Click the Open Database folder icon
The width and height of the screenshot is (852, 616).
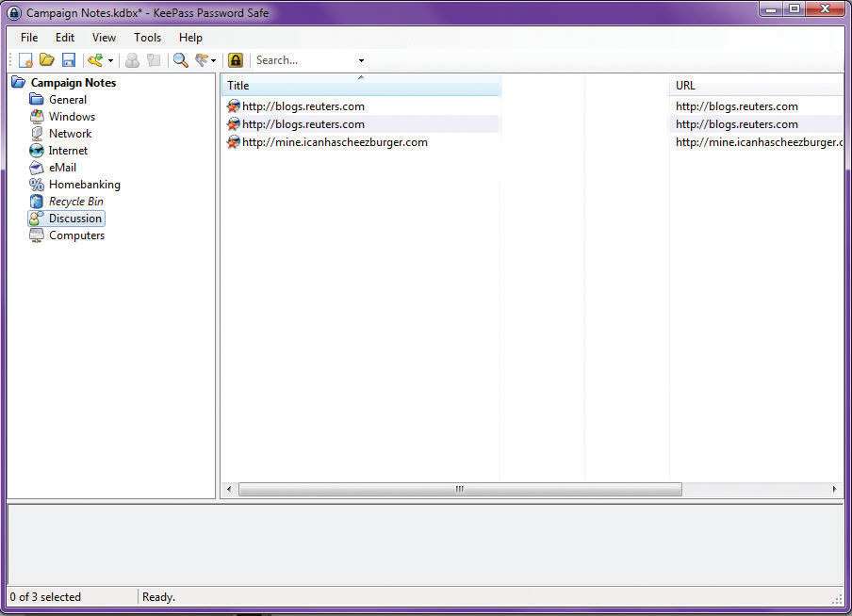pos(46,60)
